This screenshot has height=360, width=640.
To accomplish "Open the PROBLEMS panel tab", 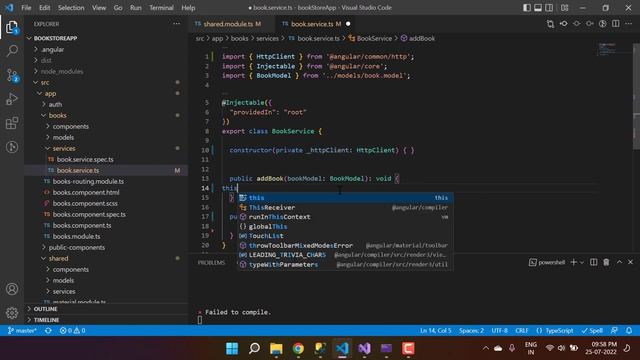I will [211, 262].
